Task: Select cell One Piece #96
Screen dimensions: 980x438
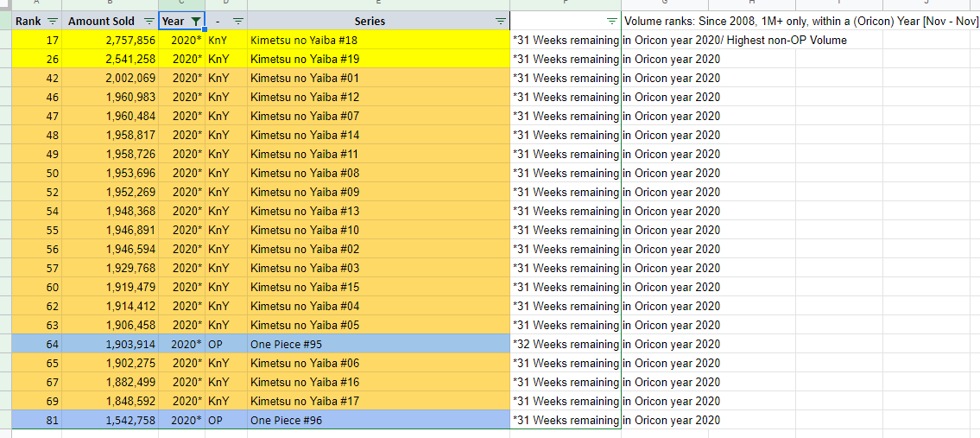Action: tap(378, 420)
